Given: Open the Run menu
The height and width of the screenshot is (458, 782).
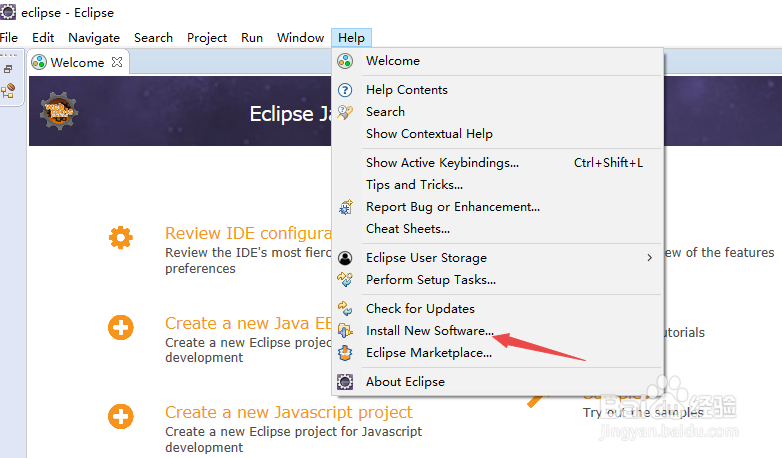Looking at the screenshot, I should click(252, 38).
